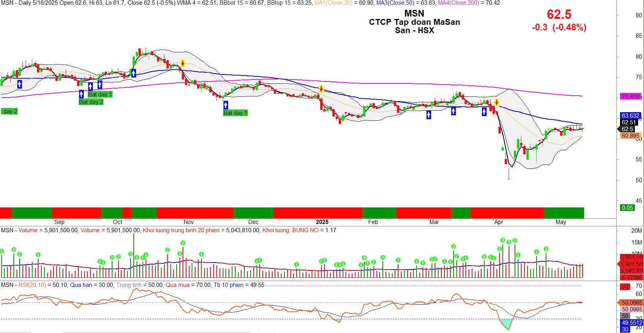Select the 2025 year label on time axis
The image size is (644, 333).
click(x=322, y=222)
